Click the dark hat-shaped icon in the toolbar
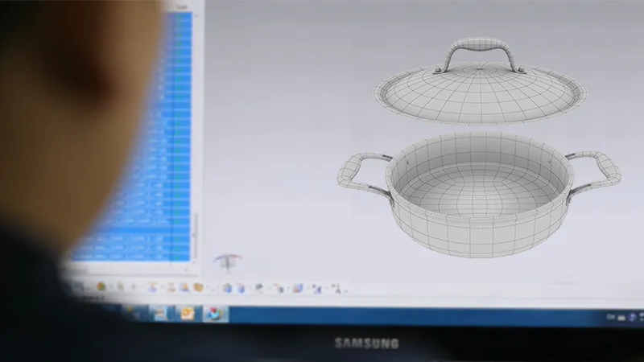The width and height of the screenshot is (644, 362). tap(259, 288)
